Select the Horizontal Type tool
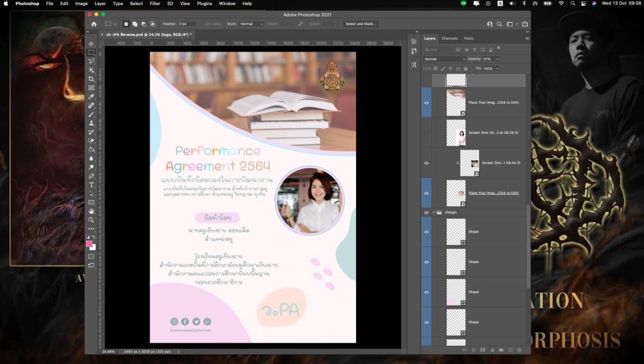 point(91,185)
